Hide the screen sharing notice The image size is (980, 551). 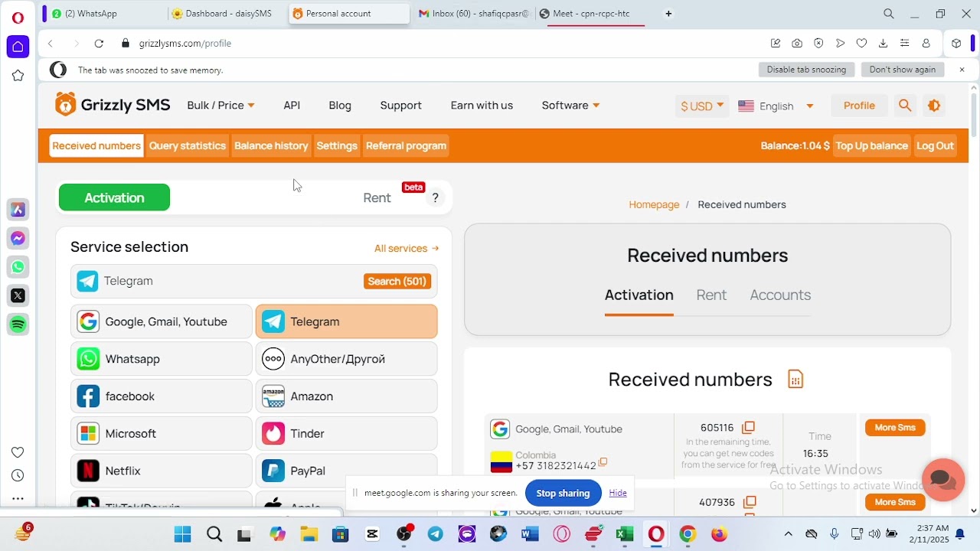click(618, 493)
